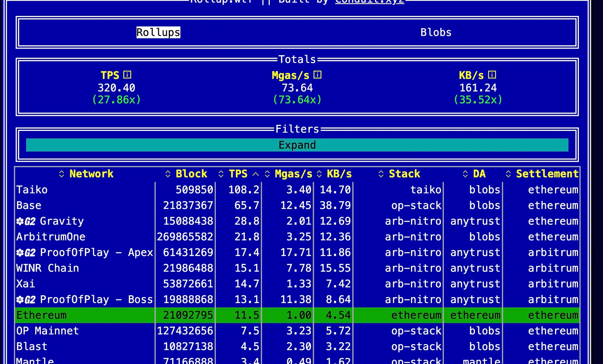Click the G2 badge next to ProofOfPlay - Apex
Viewport: 603px width, 364px height.
(26, 252)
